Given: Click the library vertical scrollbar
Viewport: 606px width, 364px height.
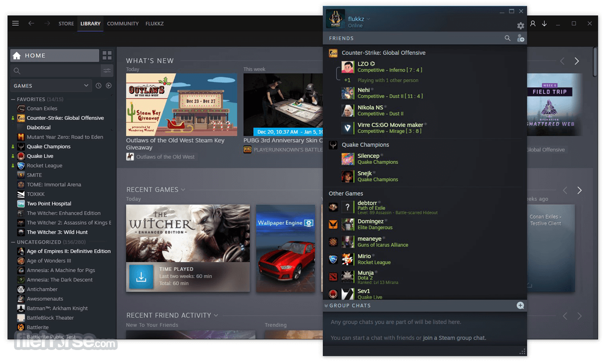Looking at the screenshot, I should 595,62.
